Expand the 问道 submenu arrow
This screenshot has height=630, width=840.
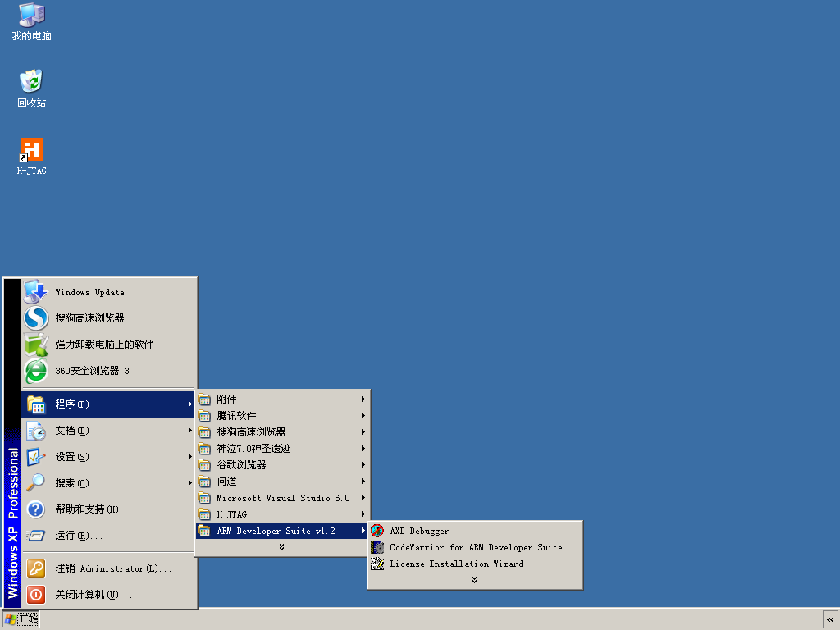pos(363,482)
